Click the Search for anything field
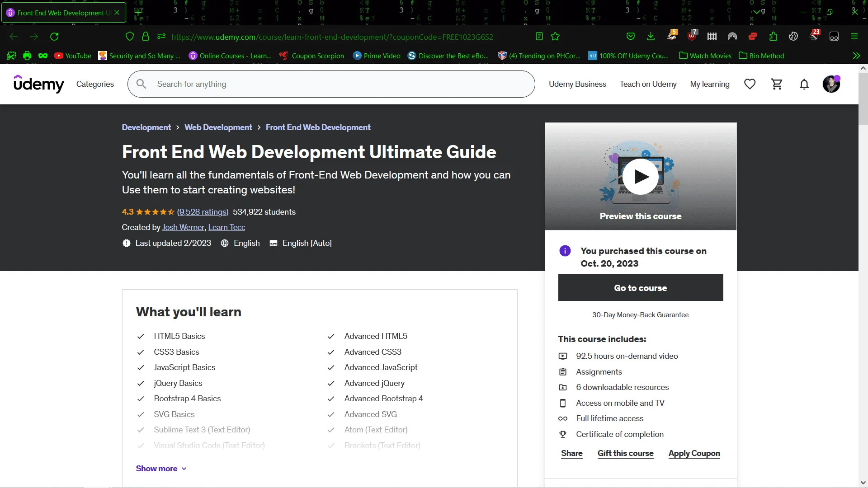This screenshot has height=488, width=868. tap(331, 84)
